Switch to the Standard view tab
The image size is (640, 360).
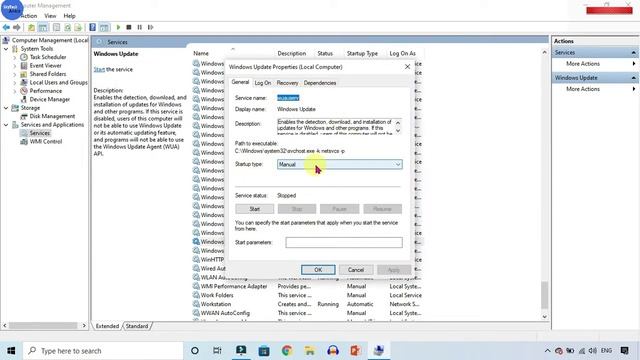coord(137,326)
